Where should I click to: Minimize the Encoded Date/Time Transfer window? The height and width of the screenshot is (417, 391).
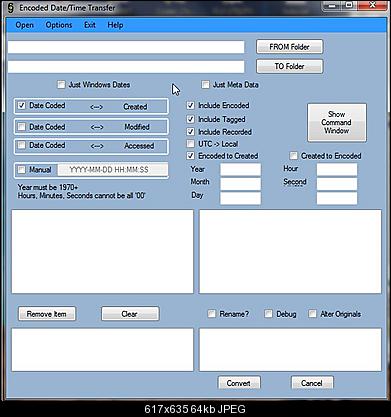[332, 5]
